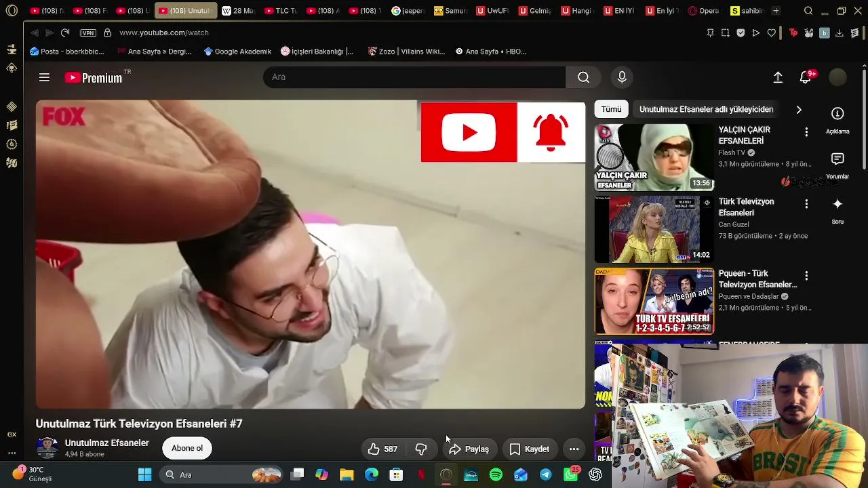Open YouTube notifications bell
868x488 pixels.
(806, 77)
